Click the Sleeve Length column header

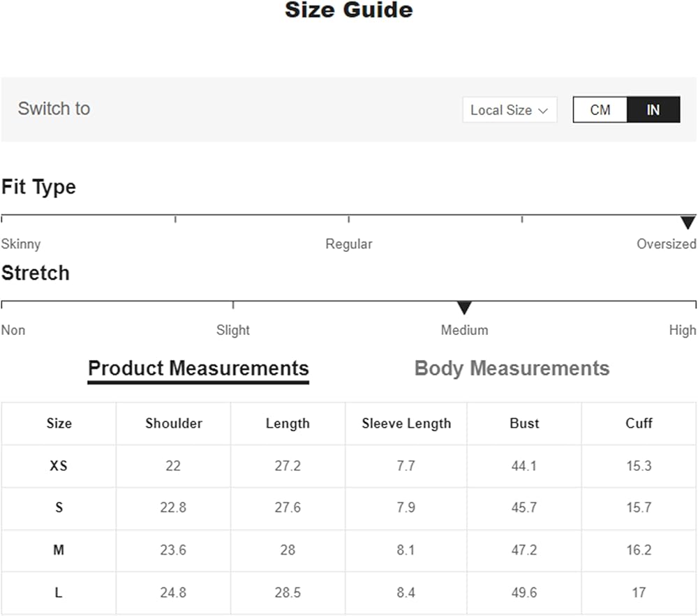tap(406, 423)
